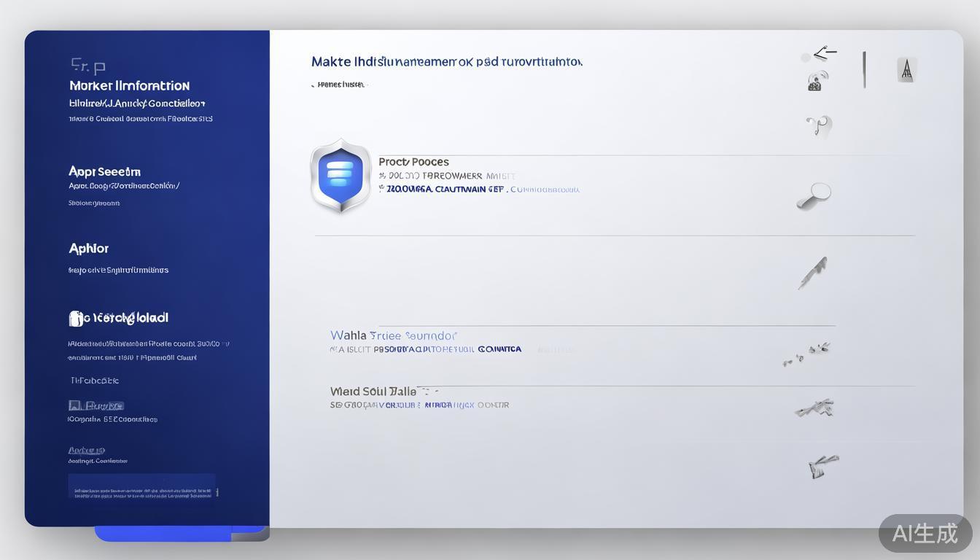Click the highlighted text box at sidebar bottom
The image size is (980, 560).
tap(142, 486)
